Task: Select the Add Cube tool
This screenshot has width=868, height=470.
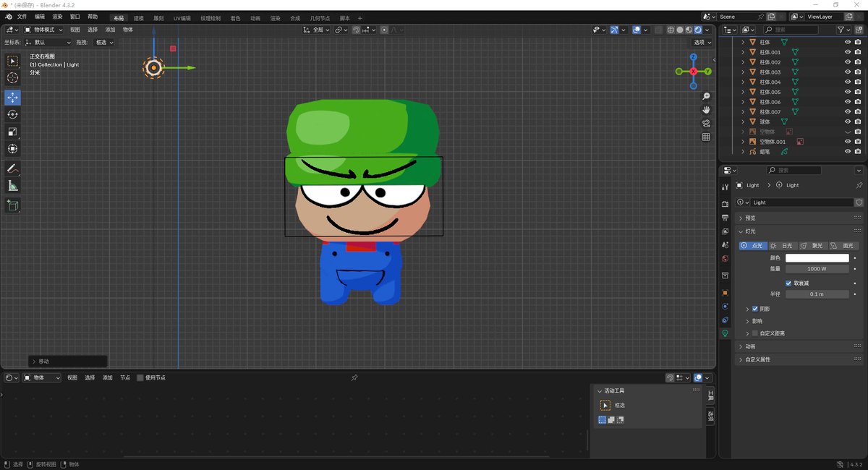Action: pos(12,205)
